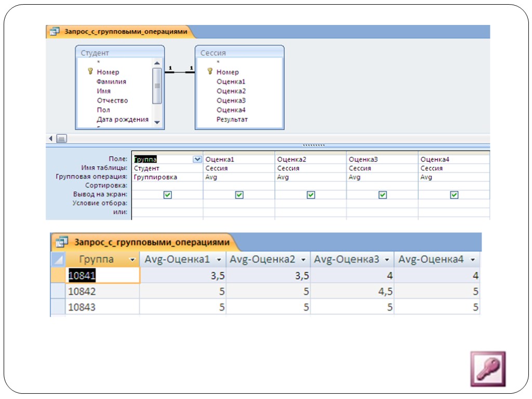This screenshot has width=532, height=399.
Task: Select upper Запрос_с_групповыми_операциями design tab
Action: pyautogui.click(x=125, y=32)
